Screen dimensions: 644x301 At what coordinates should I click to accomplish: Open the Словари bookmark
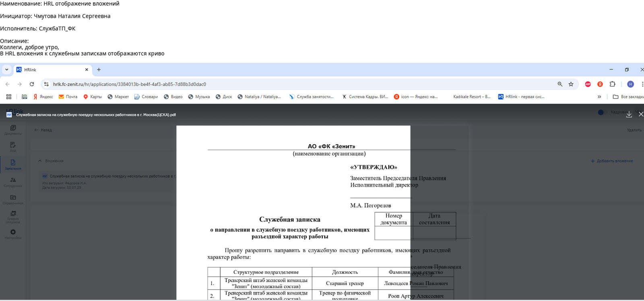pos(146,97)
